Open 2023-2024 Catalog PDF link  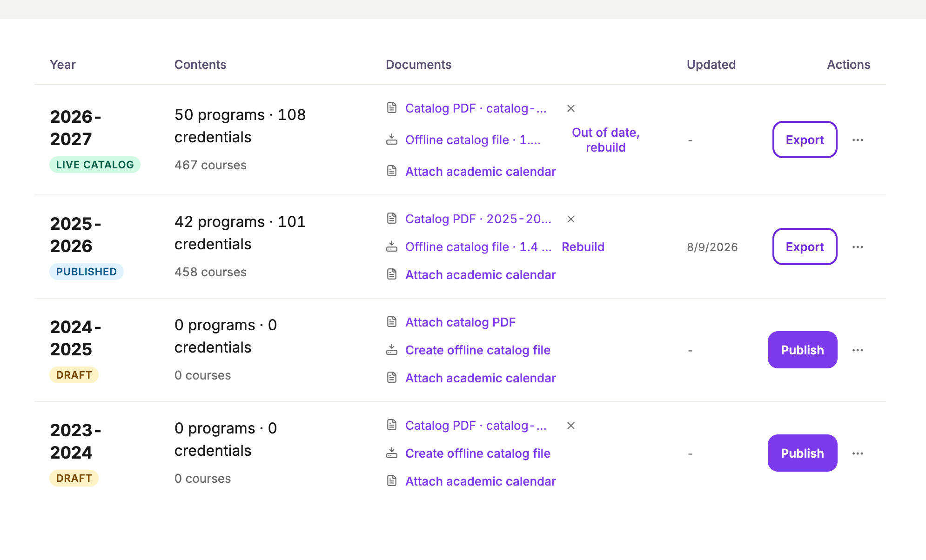[476, 426]
